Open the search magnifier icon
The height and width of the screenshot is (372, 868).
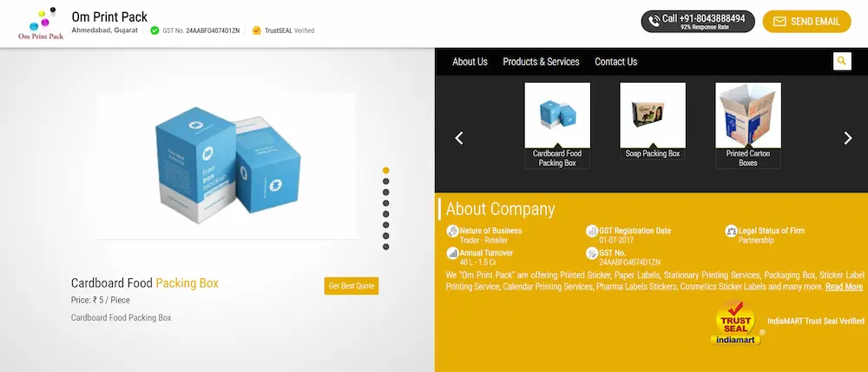pos(842,61)
